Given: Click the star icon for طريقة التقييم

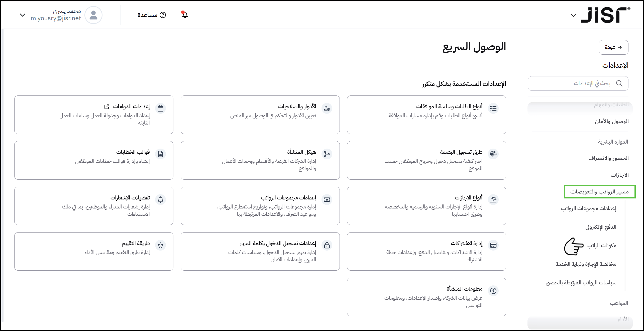Looking at the screenshot, I should pyautogui.click(x=161, y=245).
